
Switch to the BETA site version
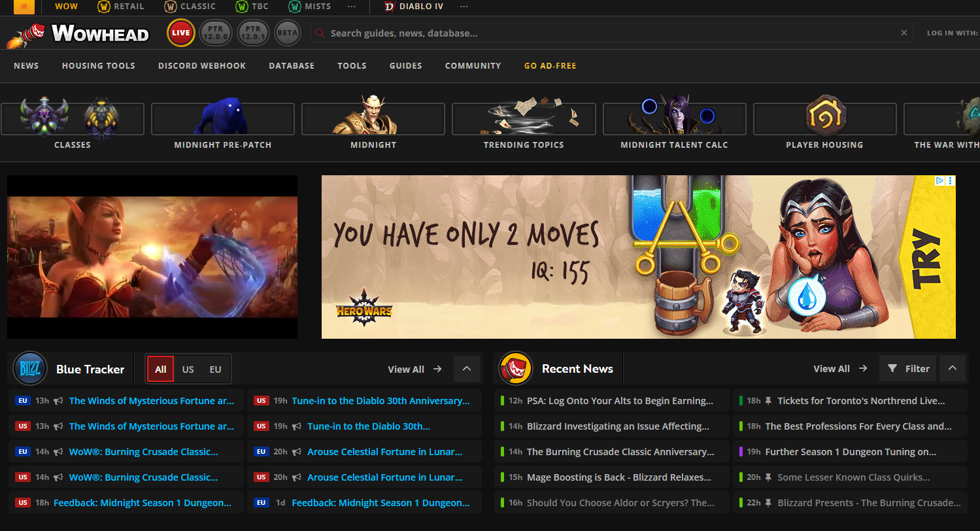pos(288,33)
